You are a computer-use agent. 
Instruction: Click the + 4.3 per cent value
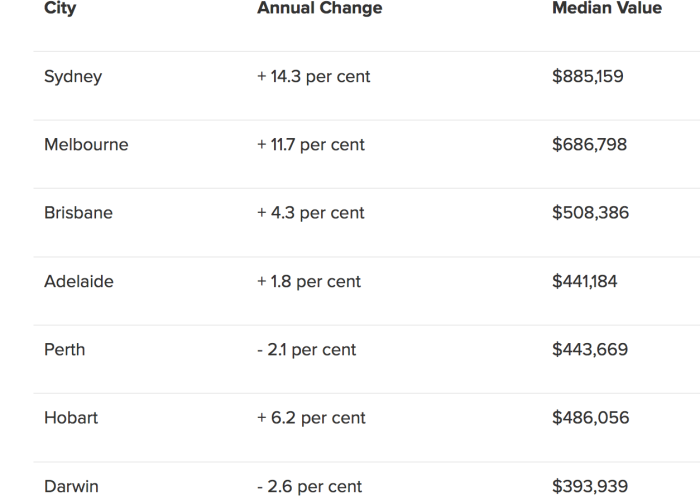click(x=311, y=213)
